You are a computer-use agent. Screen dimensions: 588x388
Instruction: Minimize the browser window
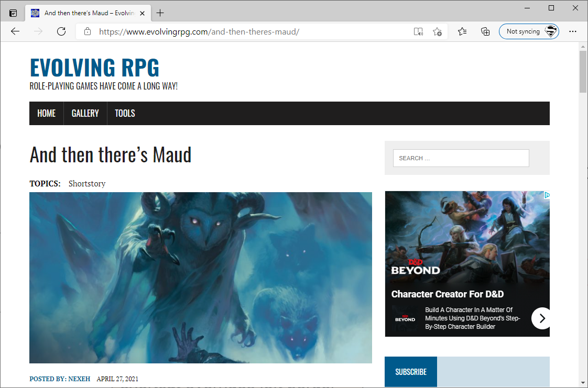[x=527, y=8]
